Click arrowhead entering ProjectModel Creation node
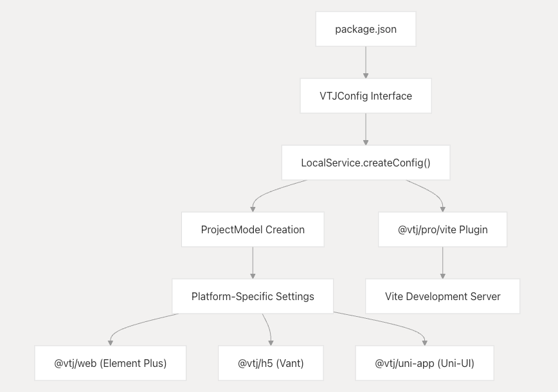This screenshot has height=392, width=558. coord(253,209)
